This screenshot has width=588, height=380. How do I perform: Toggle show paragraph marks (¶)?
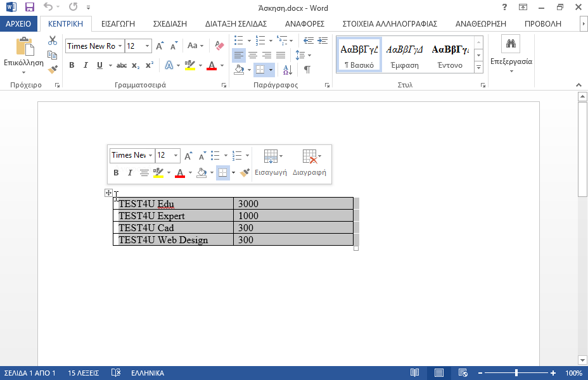307,69
